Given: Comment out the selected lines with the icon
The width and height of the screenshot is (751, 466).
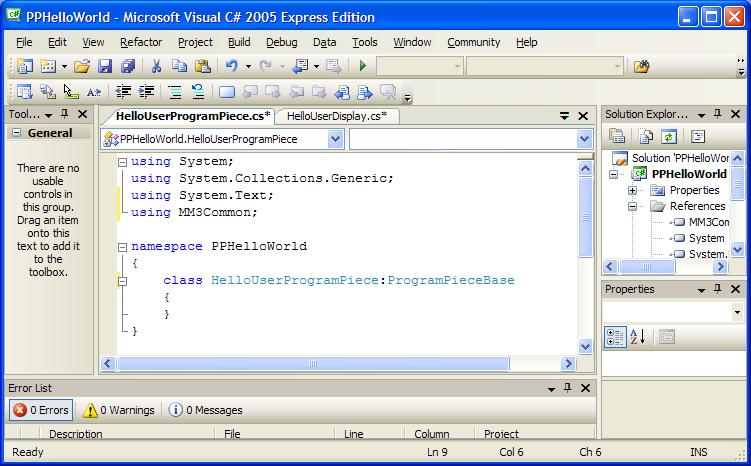Looking at the screenshot, I should 175,91.
